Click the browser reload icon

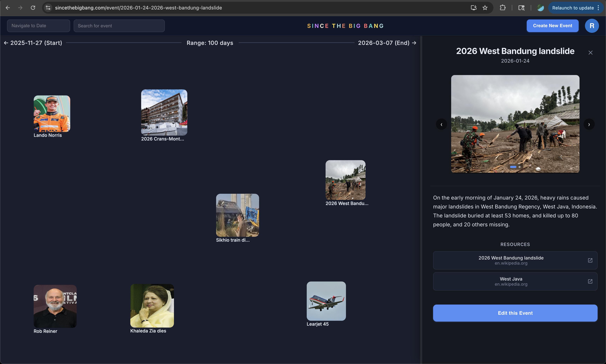pos(33,8)
